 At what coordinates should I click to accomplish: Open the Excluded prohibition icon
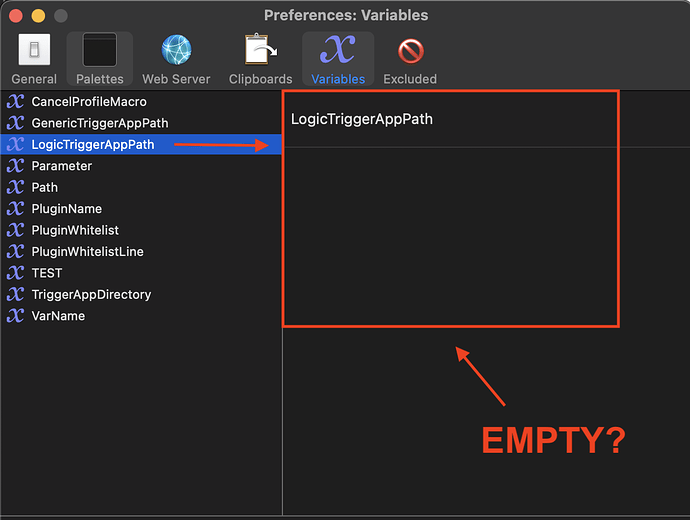tap(410, 51)
